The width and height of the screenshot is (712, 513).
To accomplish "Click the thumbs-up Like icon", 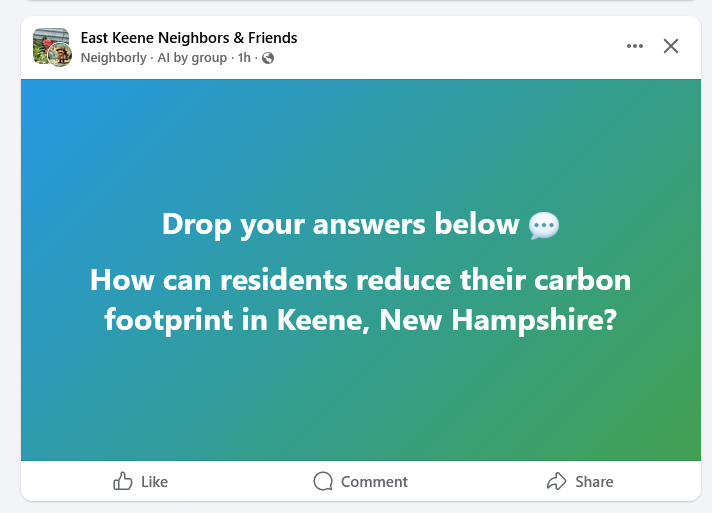I will pyautogui.click(x=124, y=482).
